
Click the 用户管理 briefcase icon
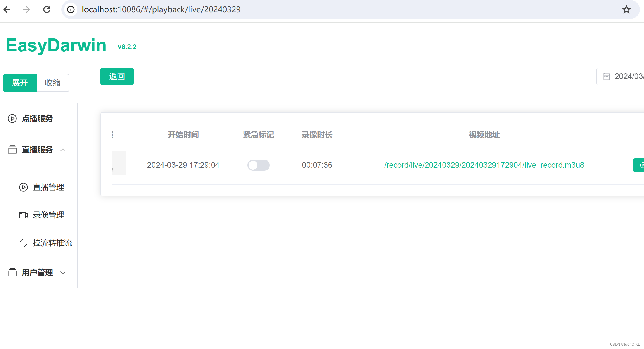12,272
